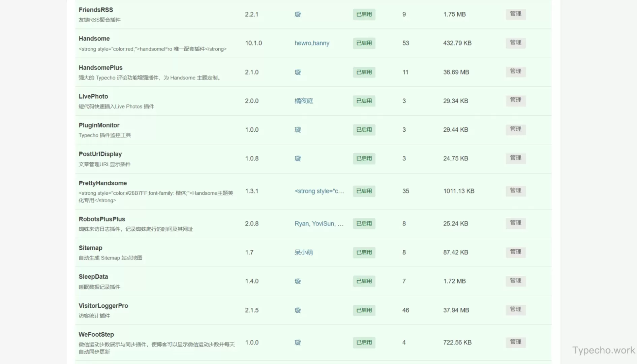Click the 管理 button for FriendsRSS
The image size is (637, 364).
[x=515, y=14]
